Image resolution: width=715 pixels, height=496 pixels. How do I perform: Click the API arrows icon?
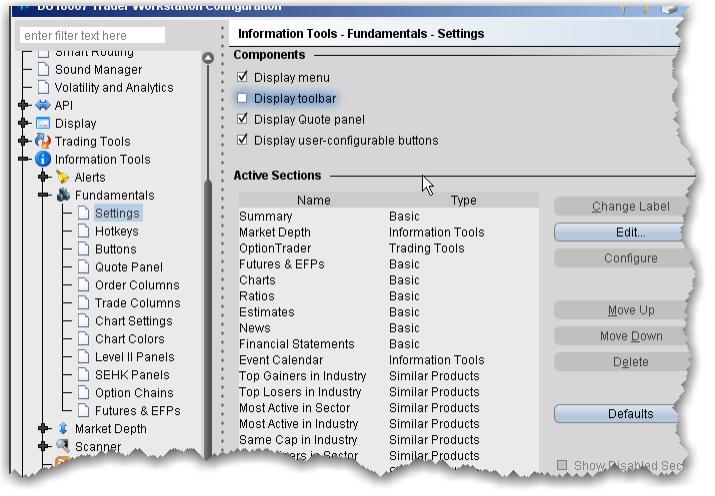(43, 106)
